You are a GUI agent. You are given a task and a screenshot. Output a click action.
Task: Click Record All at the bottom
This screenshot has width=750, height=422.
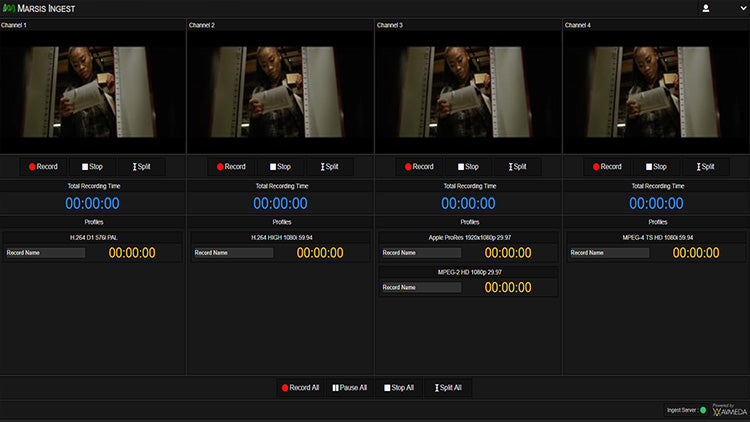pyautogui.click(x=300, y=387)
